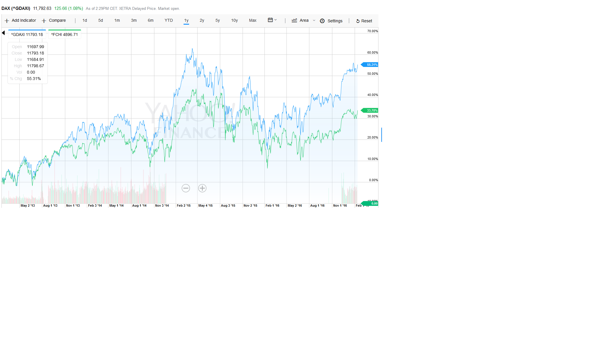
Task: Click the blue 55.31% axis marker
Action: click(370, 65)
